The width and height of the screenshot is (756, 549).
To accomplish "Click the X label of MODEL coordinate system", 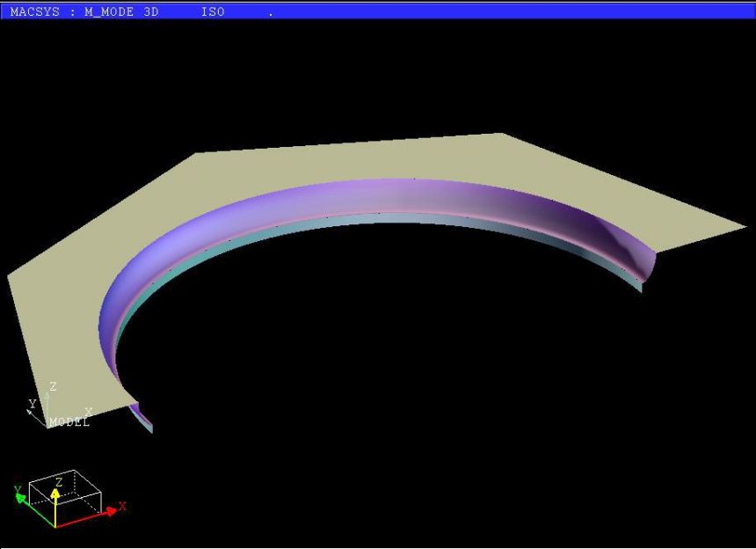I will (88, 411).
